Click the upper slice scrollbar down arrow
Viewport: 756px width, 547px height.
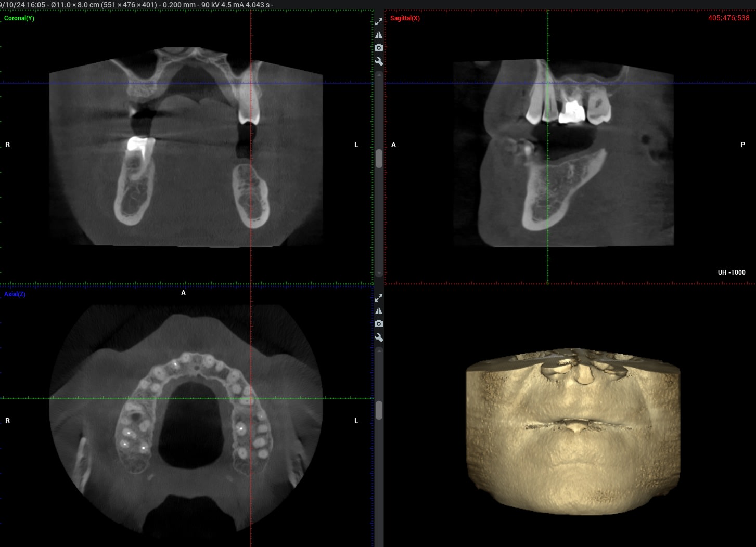tap(379, 273)
